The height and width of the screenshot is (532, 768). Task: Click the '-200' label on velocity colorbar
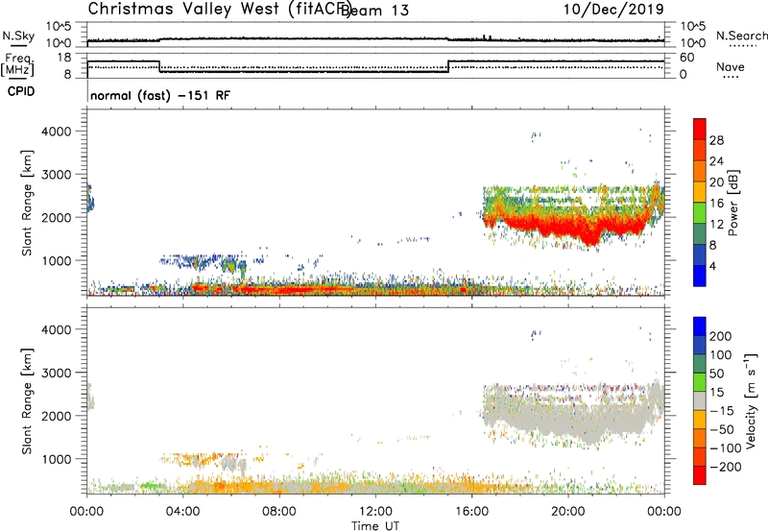coord(725,467)
